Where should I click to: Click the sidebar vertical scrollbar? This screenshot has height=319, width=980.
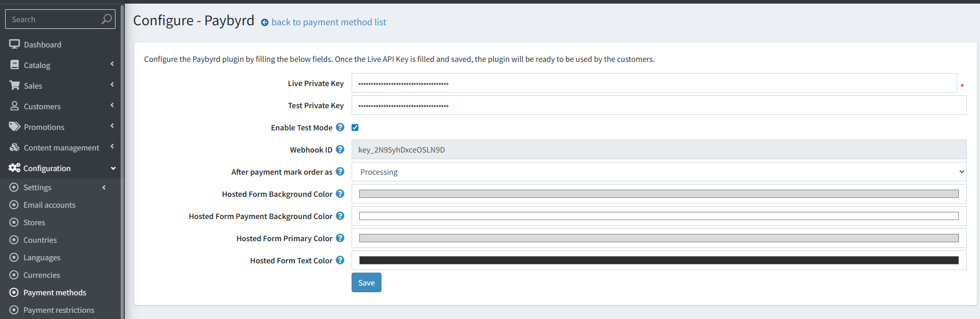point(122,161)
